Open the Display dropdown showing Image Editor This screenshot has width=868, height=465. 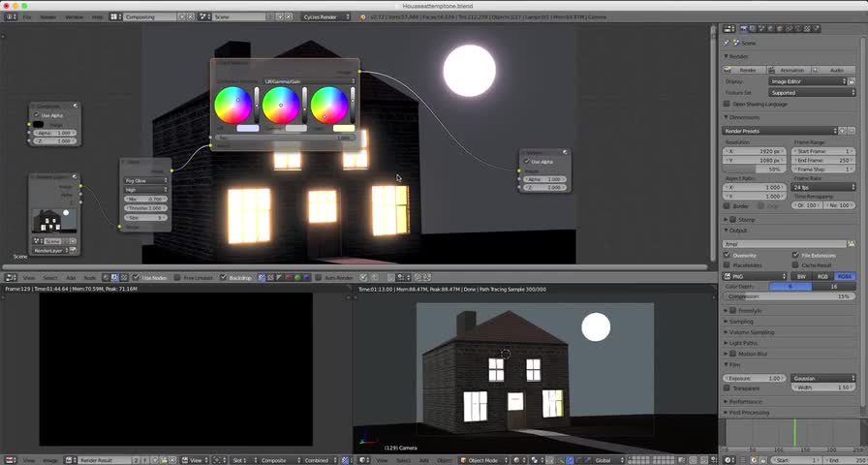point(808,81)
